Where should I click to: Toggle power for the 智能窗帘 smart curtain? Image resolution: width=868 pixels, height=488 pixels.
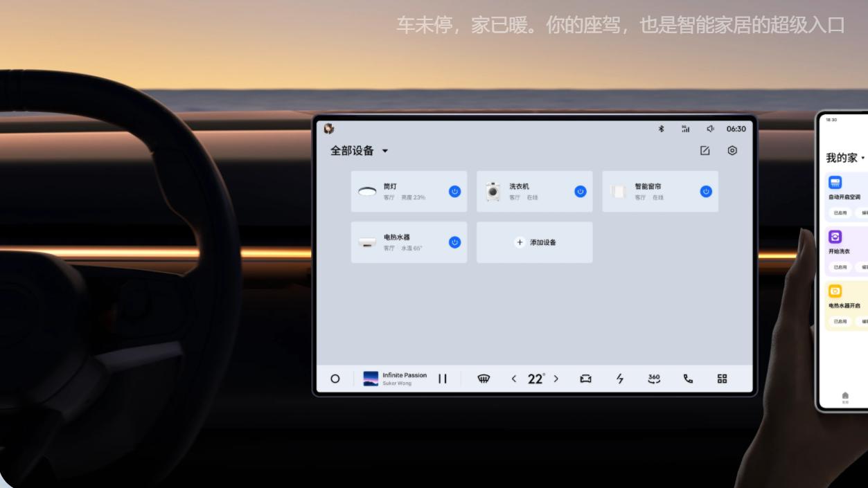pyautogui.click(x=706, y=192)
